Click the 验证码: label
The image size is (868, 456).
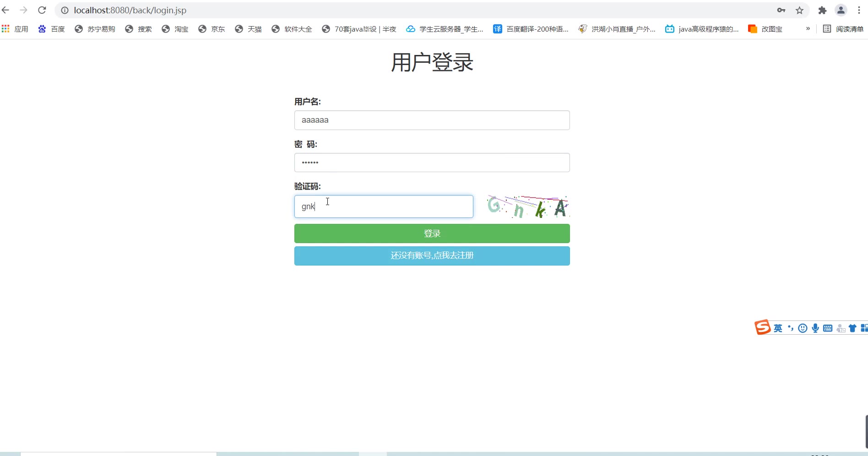pos(308,186)
